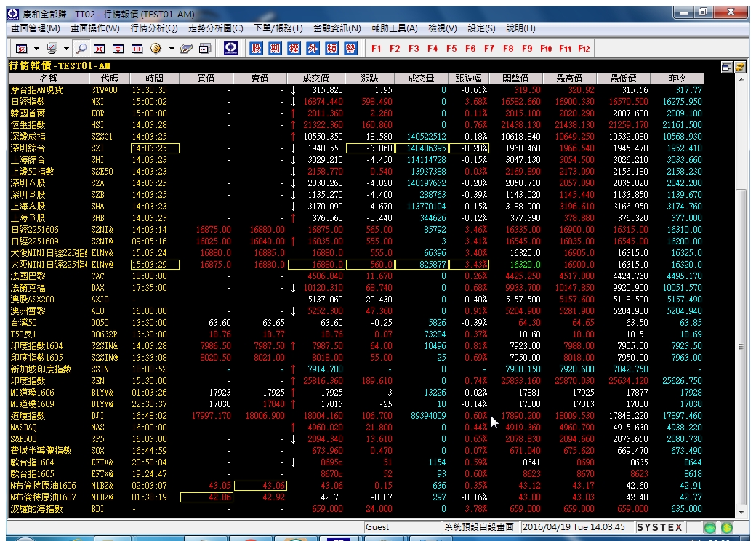Click the scrollbar down arrow of quote table
The image size is (756, 541).
(x=741, y=513)
